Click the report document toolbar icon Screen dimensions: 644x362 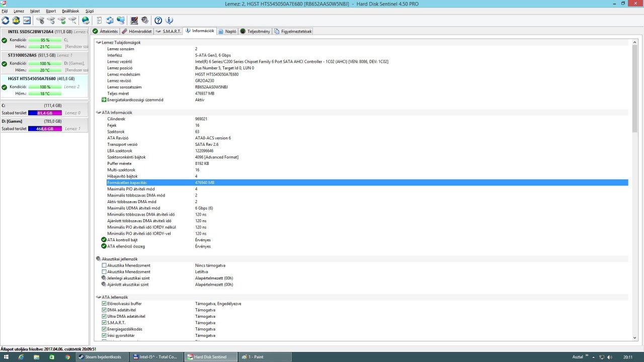(x=99, y=20)
